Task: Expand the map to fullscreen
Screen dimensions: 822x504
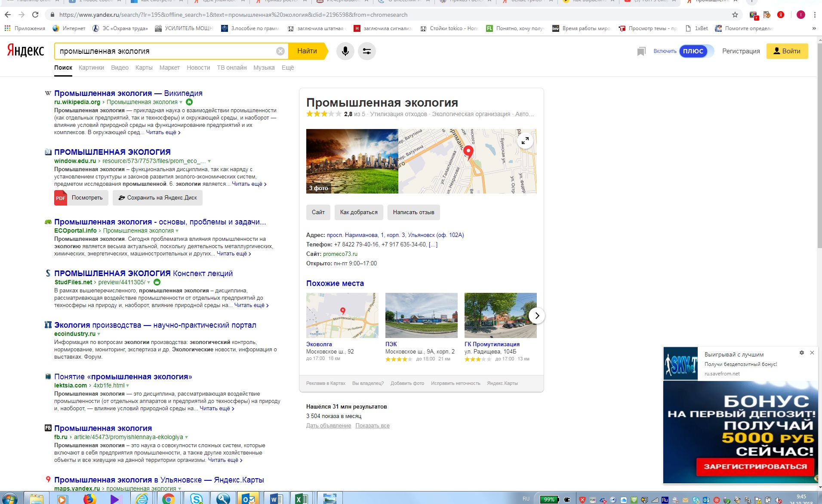Action: pyautogui.click(x=525, y=141)
